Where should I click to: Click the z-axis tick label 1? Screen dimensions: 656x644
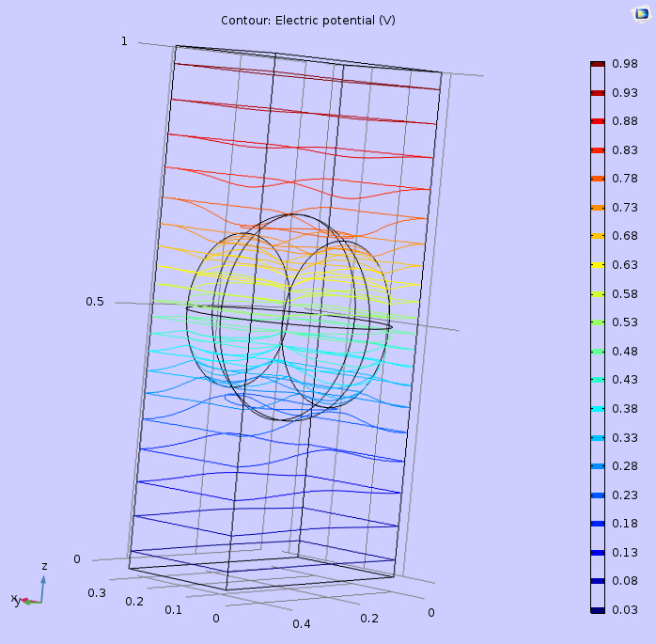(123, 40)
